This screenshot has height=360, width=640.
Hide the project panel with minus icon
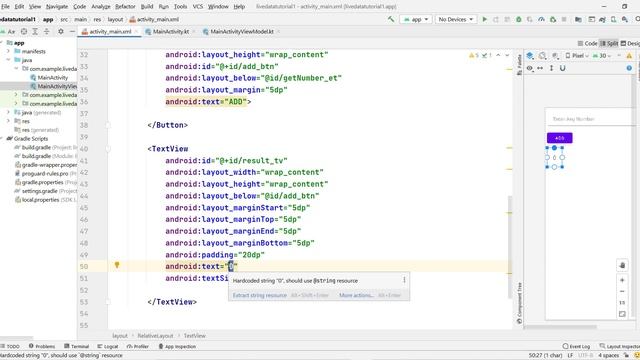pos(72,31)
